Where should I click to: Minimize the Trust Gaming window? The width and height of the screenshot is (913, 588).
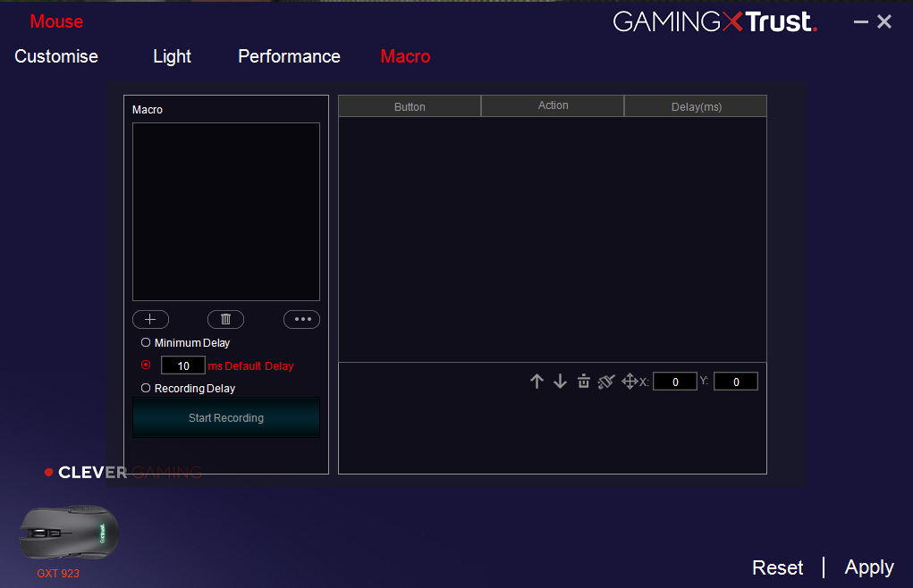[860, 22]
